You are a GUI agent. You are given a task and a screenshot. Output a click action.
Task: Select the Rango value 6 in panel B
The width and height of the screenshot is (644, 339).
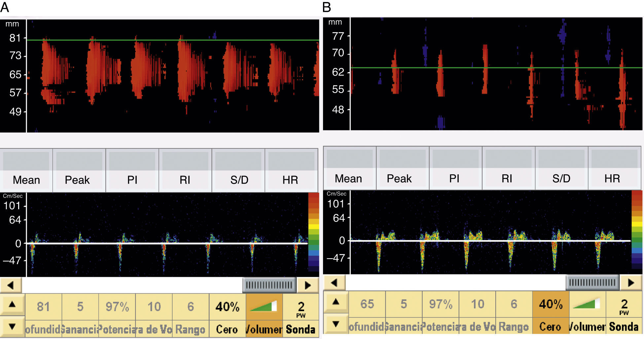(x=514, y=304)
